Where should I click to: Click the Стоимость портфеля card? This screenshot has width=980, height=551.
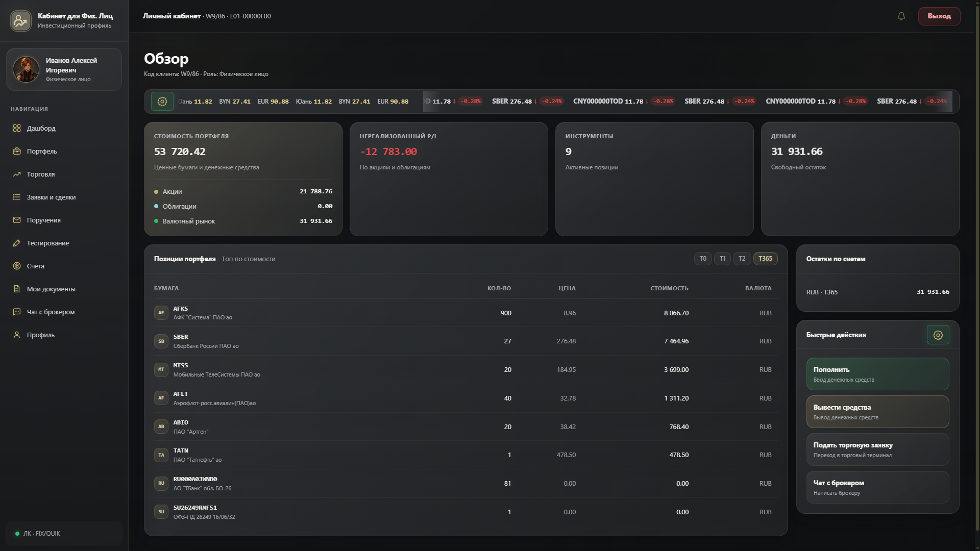(243, 179)
